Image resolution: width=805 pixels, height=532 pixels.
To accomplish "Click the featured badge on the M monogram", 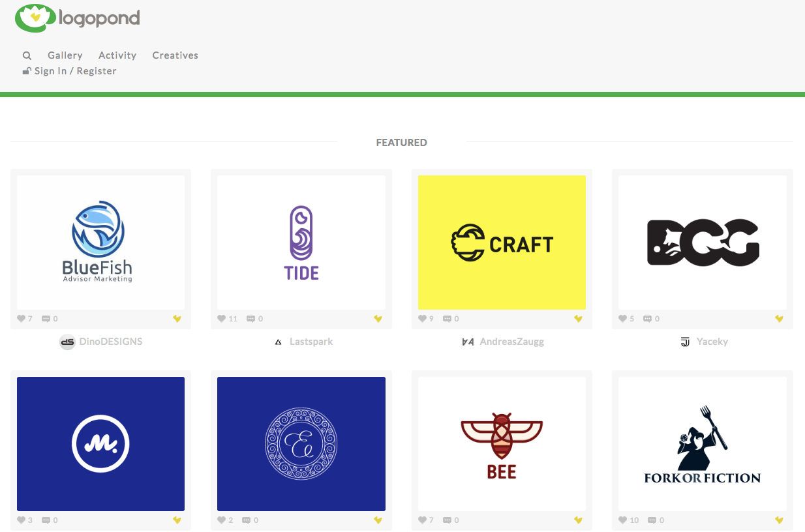I will [177, 520].
